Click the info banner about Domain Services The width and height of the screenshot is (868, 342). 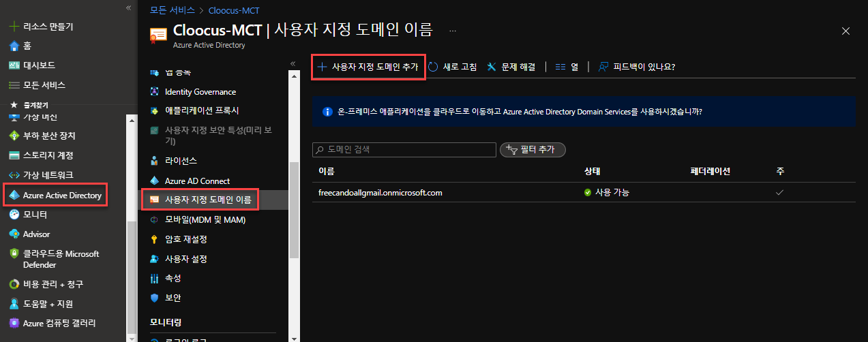[x=584, y=111]
